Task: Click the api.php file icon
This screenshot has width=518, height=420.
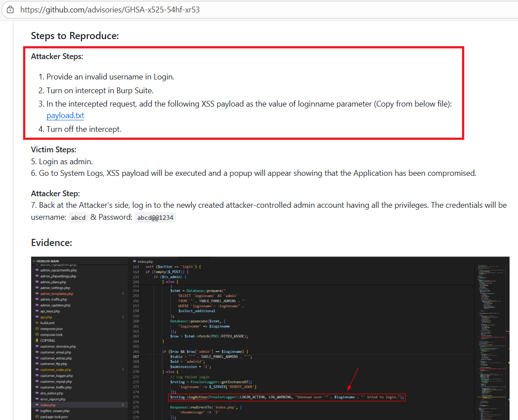Action: point(37,317)
